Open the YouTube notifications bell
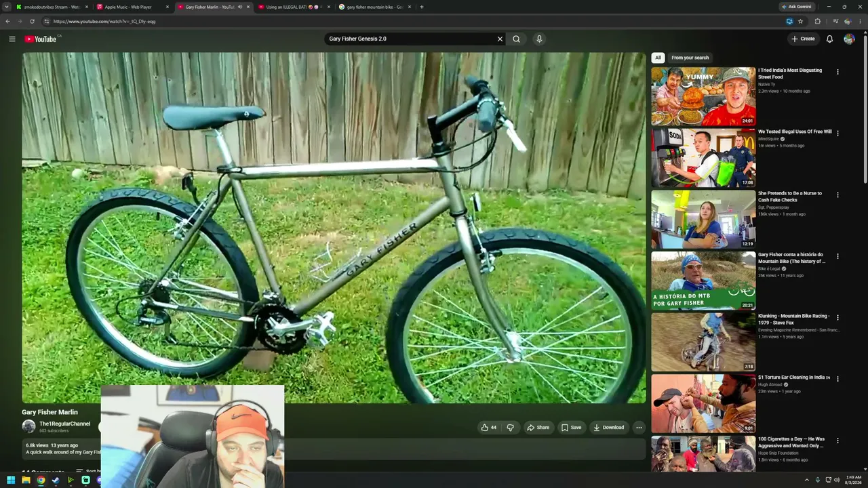The image size is (868, 488). [x=829, y=39]
